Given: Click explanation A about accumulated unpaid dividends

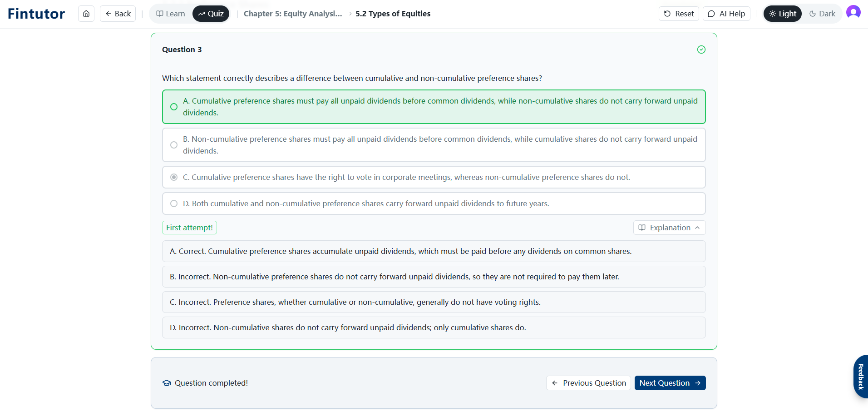Looking at the screenshot, I should [434, 251].
